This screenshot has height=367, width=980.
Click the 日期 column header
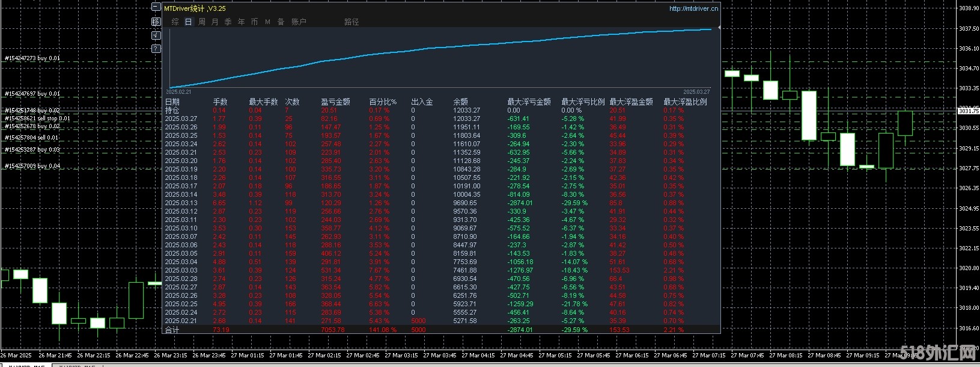(172, 102)
